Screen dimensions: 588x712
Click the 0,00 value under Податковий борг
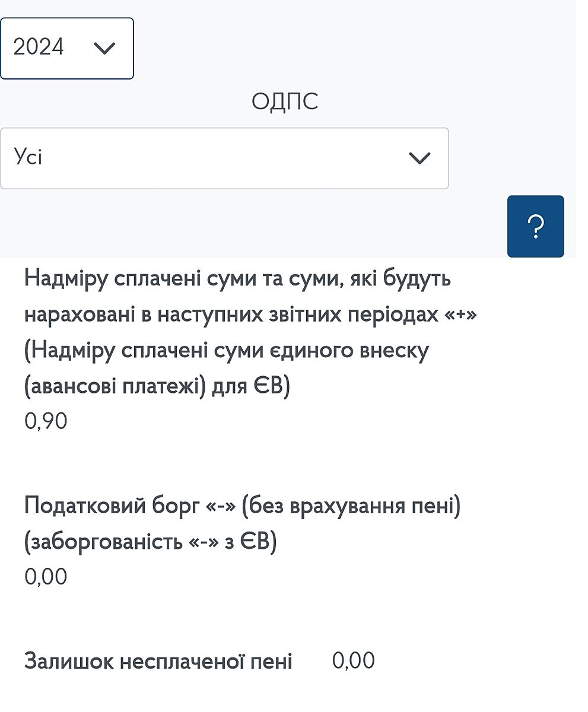coord(46,577)
